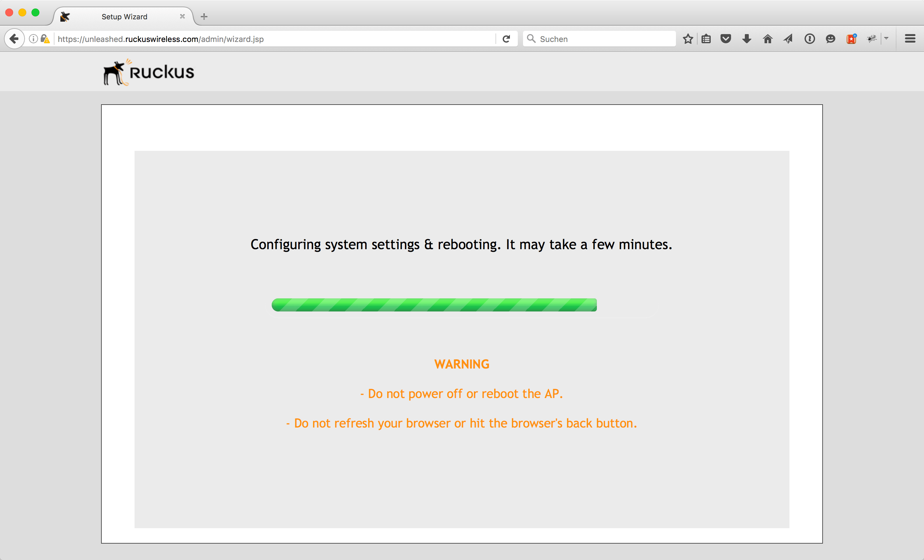Focus the Suchen search field

coord(599,39)
